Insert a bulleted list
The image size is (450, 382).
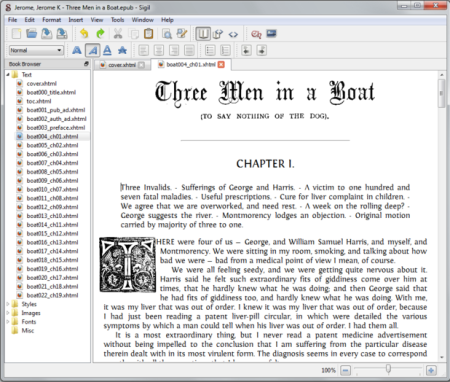pos(210,50)
